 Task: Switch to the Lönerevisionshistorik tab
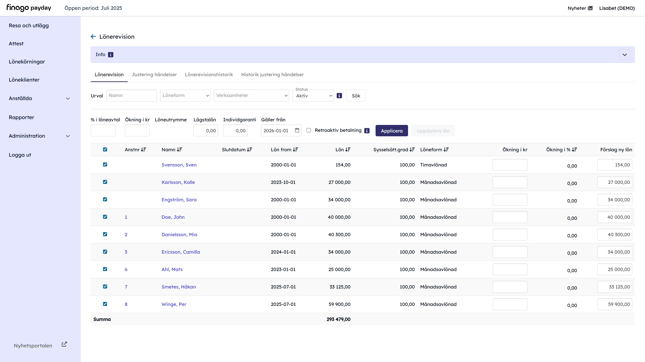pos(209,74)
